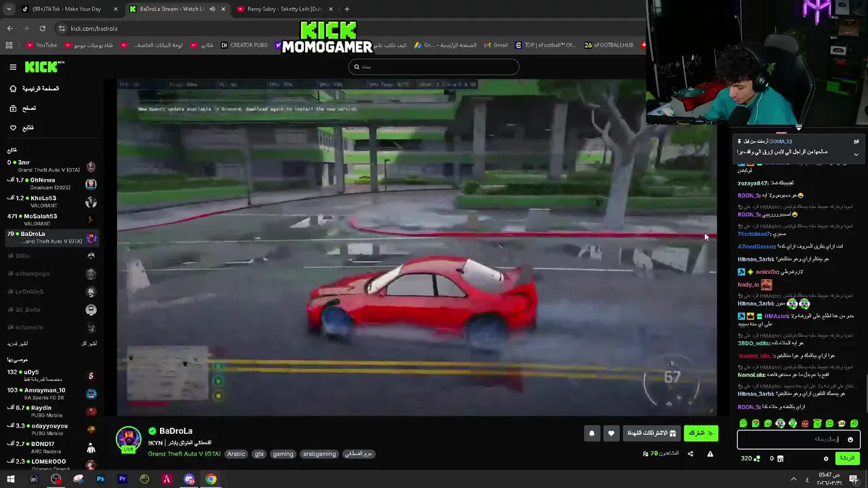This screenshot has width=868, height=488.
Task: Click BaDroLa streamer avatar with LIVE badge
Action: (128, 440)
